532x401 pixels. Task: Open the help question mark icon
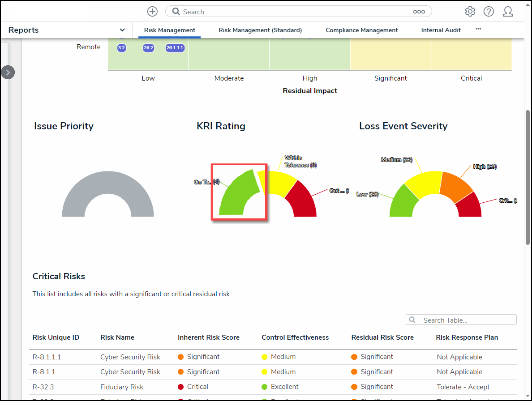489,12
